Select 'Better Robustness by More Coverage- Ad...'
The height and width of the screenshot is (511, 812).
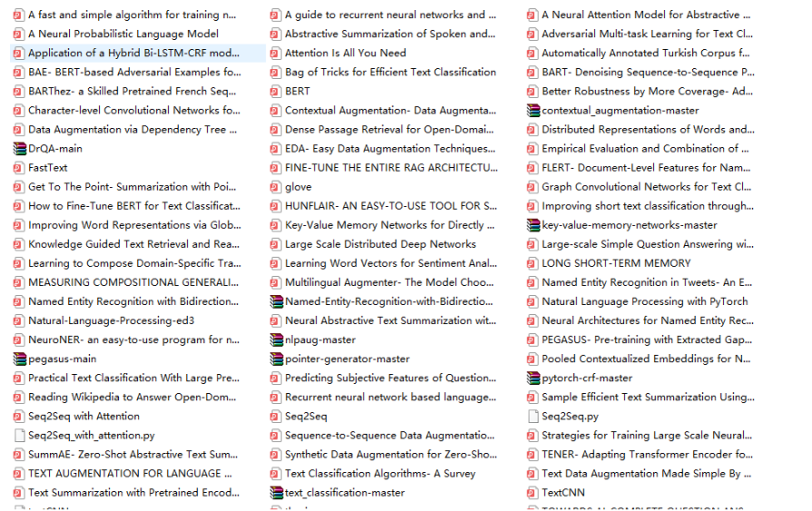pyautogui.click(x=647, y=91)
